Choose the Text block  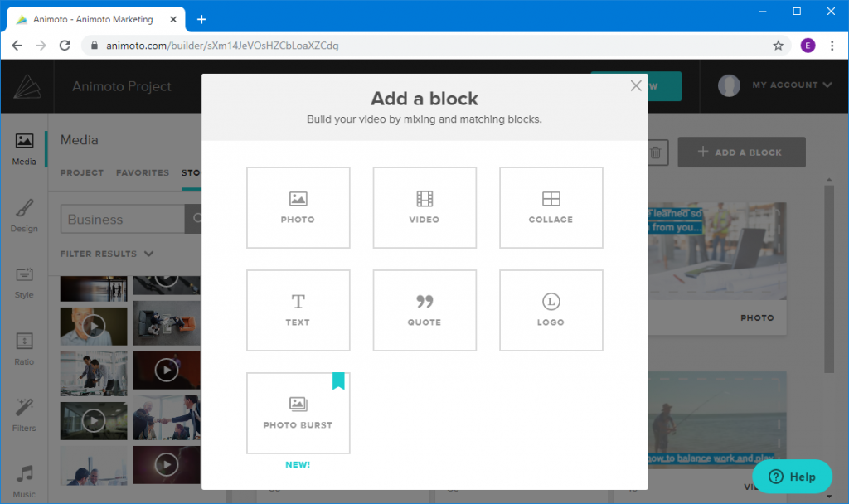pos(298,310)
